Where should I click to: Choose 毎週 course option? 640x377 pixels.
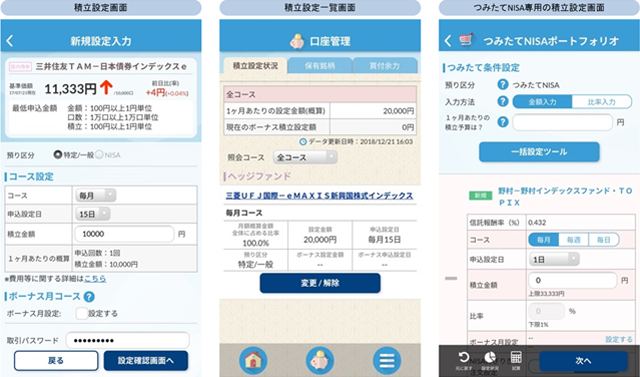573,240
